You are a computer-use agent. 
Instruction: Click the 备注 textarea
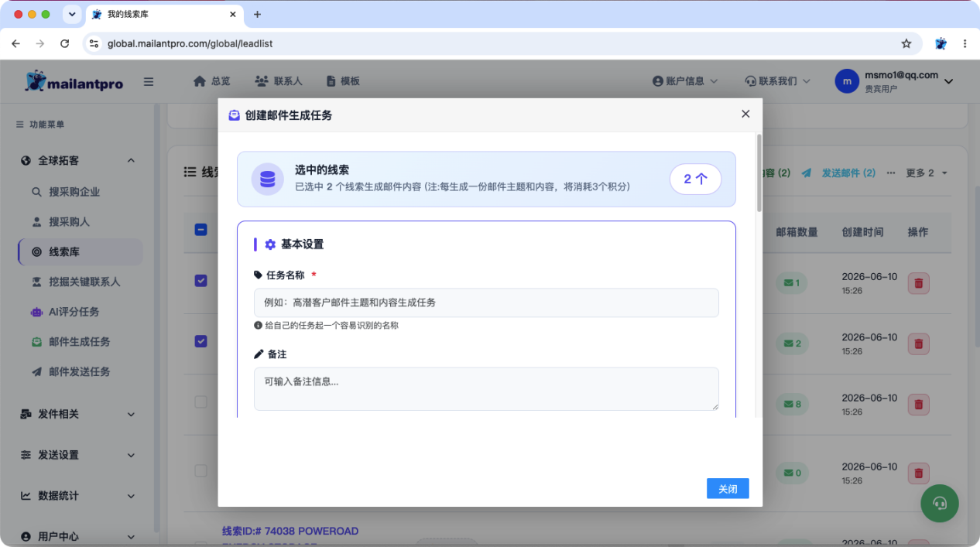pos(486,389)
